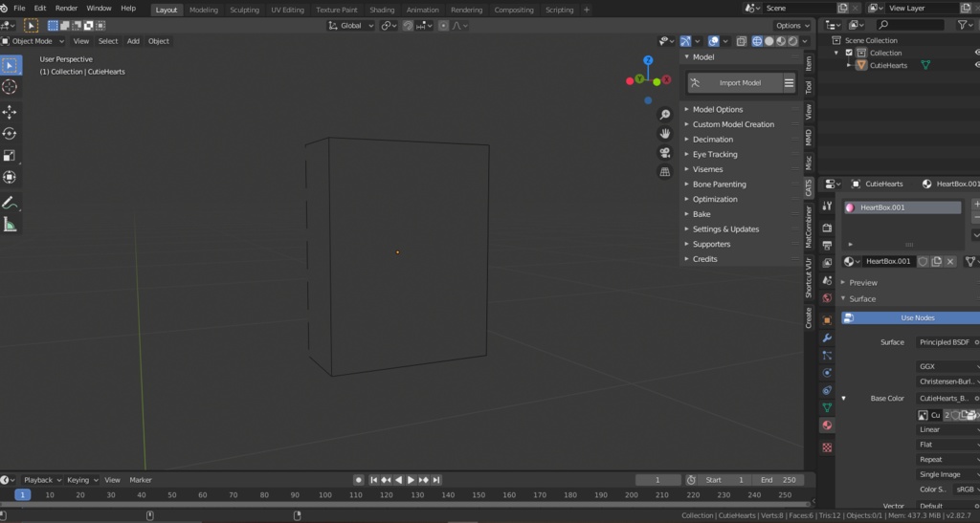Toggle snapping magnet icon
Viewport: 980px width, 523px height.
tap(408, 26)
